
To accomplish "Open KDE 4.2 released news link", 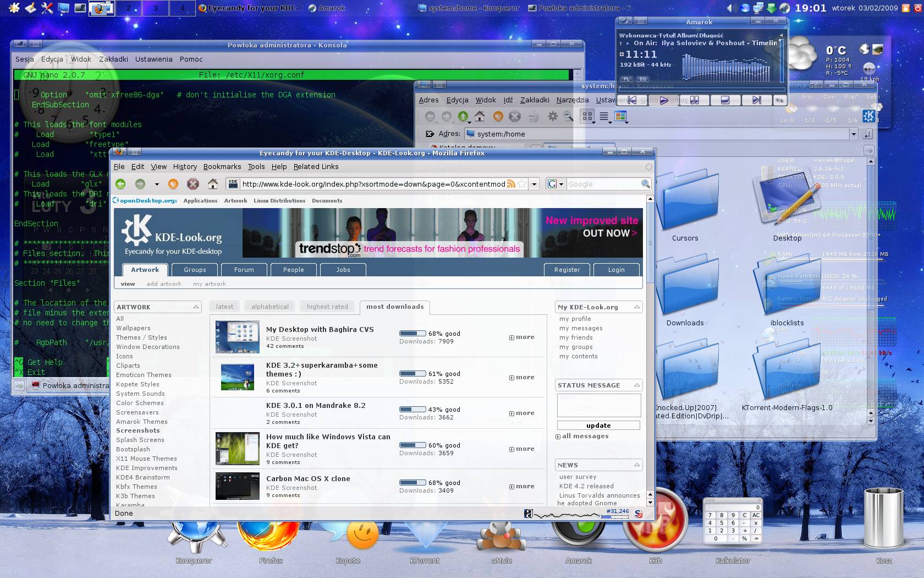I will pyautogui.click(x=586, y=486).
